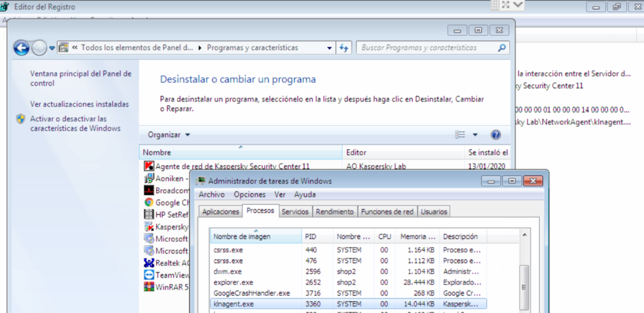Switch to the Servicios tab
Screen dimensions: 644x313
pos(295,212)
